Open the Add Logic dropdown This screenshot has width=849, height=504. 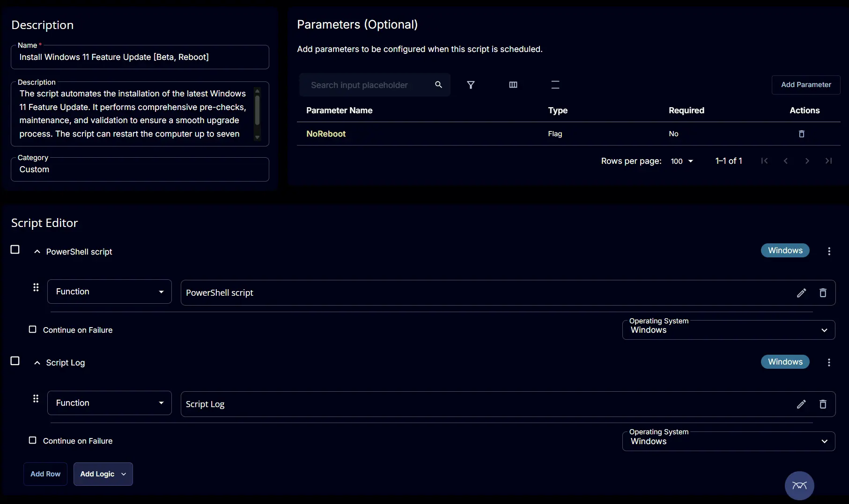(103, 474)
